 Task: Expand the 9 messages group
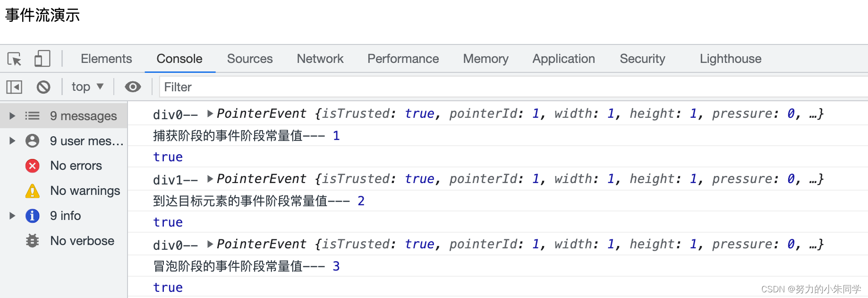[x=13, y=116]
